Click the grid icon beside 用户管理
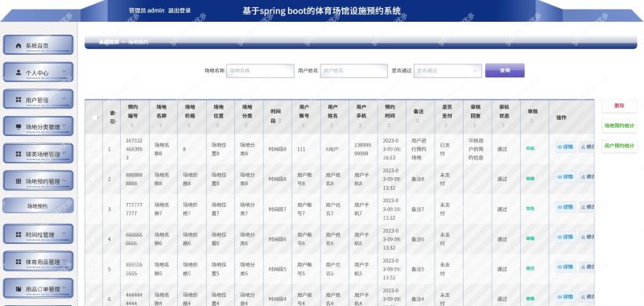This screenshot has height=306, width=644. (19, 99)
